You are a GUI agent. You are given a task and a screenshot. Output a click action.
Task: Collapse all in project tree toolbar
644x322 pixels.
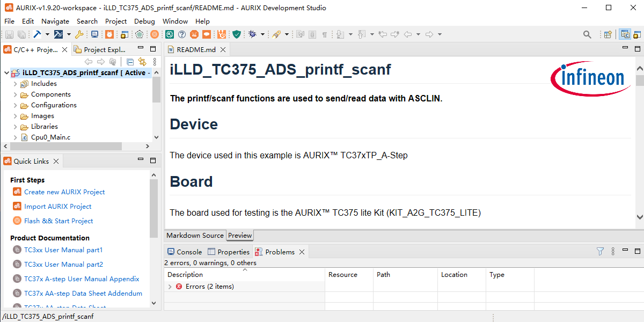point(130,62)
